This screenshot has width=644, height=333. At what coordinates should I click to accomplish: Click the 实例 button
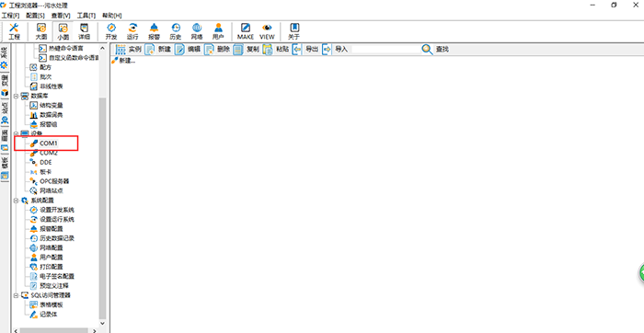pyautogui.click(x=128, y=50)
